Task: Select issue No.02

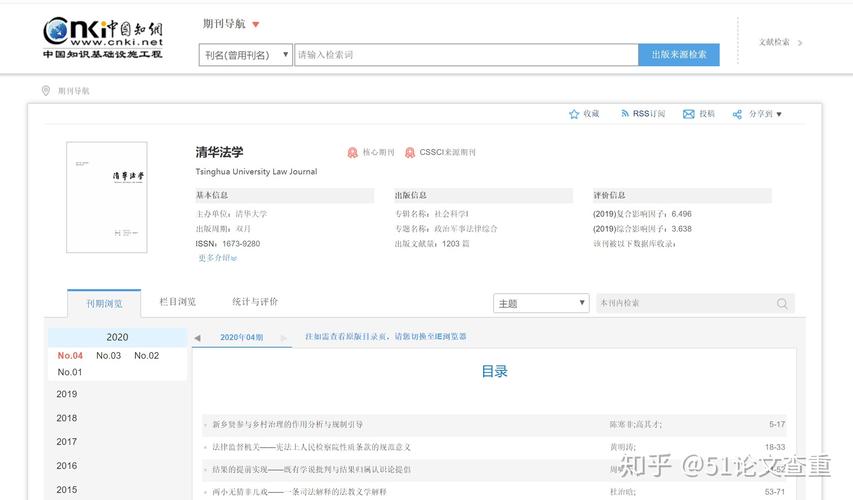Action: (146, 355)
